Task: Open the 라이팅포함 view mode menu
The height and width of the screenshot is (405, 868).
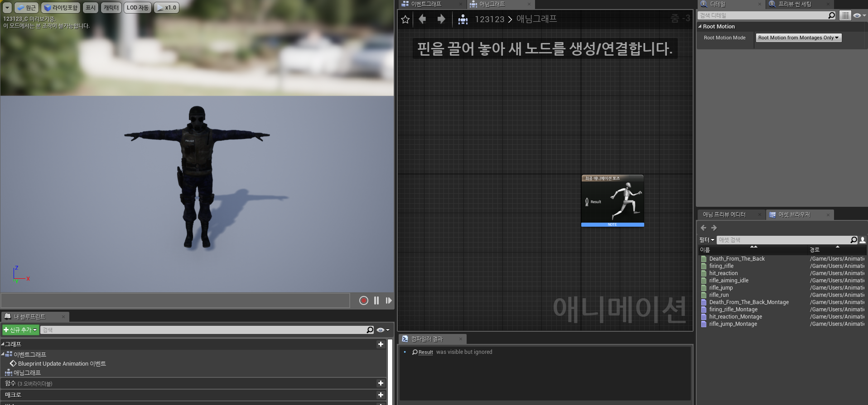Action: coord(61,8)
